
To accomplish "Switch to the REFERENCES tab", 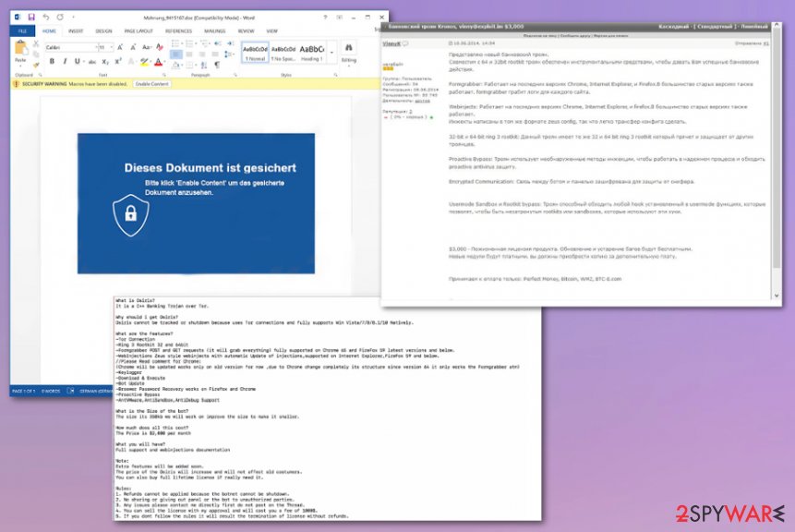I will coord(178,30).
